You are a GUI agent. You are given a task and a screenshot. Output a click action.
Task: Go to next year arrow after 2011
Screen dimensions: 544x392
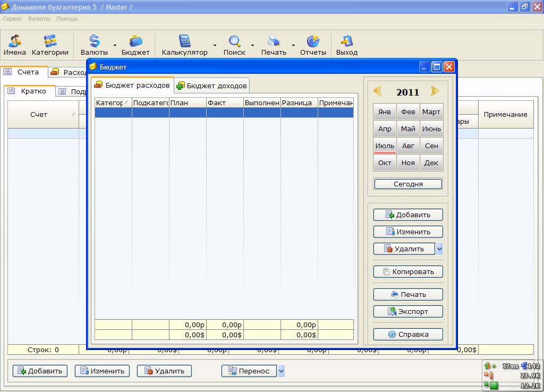pos(435,91)
